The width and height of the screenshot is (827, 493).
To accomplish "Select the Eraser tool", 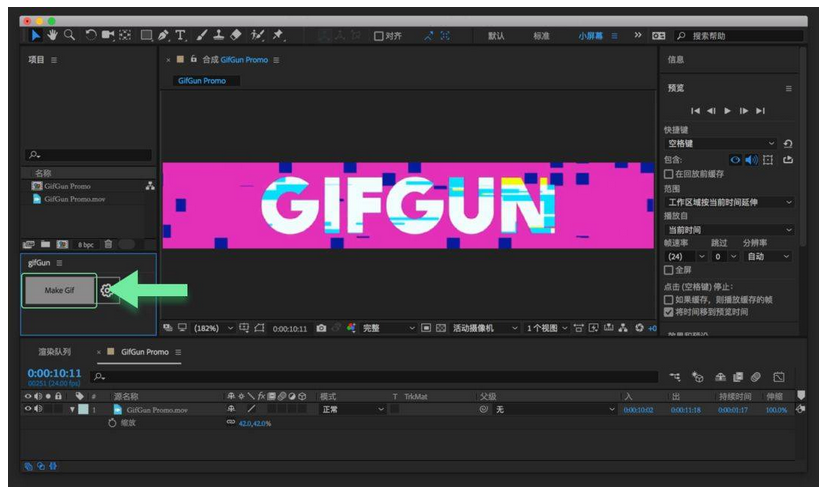I will [x=236, y=35].
